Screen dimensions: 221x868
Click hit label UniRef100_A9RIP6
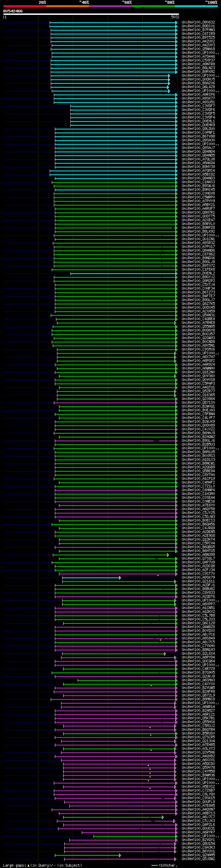(x=198, y=95)
